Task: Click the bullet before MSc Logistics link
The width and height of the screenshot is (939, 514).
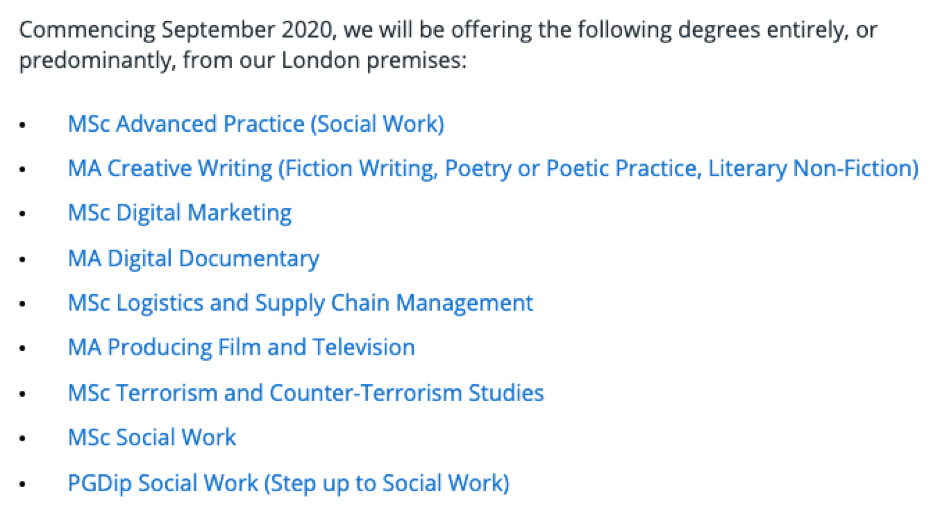Action: (x=23, y=306)
